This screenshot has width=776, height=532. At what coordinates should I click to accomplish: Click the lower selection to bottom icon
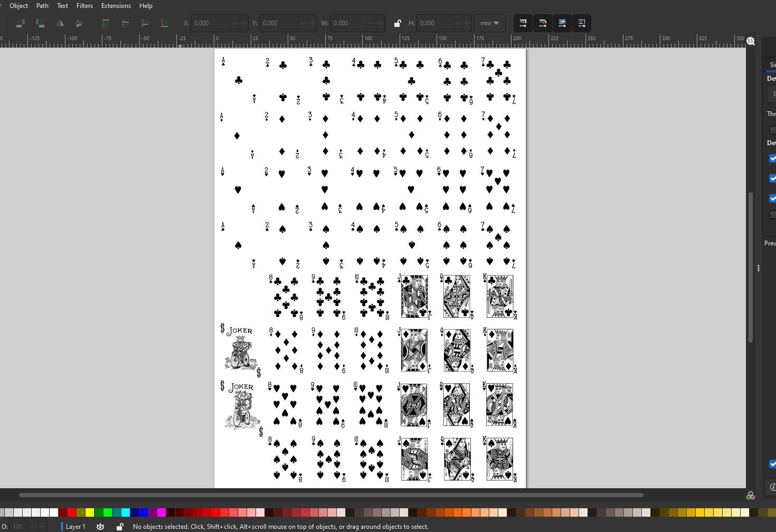(x=164, y=23)
